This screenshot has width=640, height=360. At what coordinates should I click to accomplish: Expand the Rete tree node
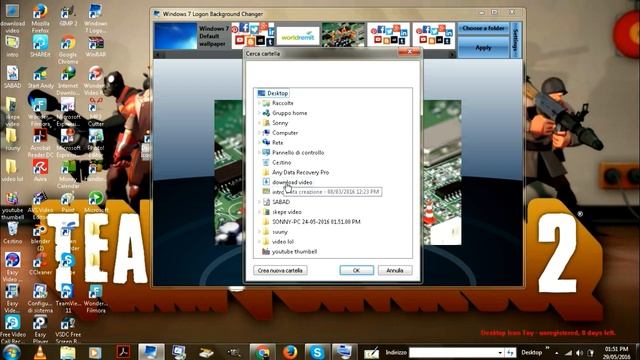pos(260,142)
